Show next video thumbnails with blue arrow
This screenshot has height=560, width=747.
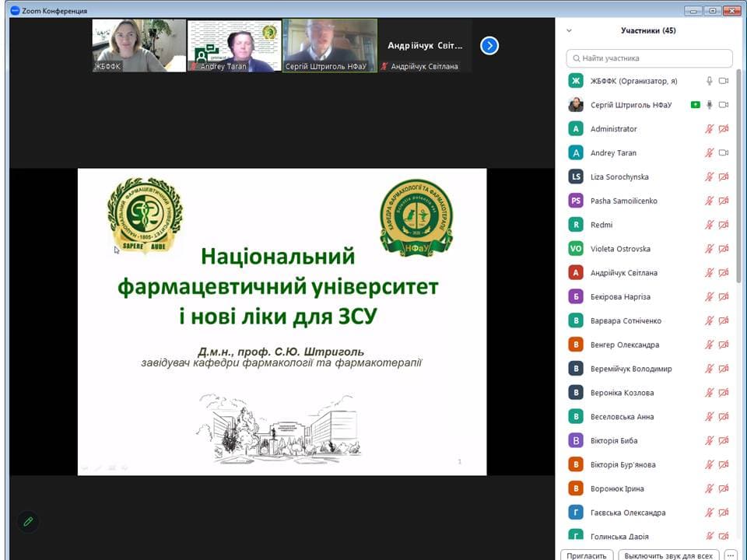point(489,46)
